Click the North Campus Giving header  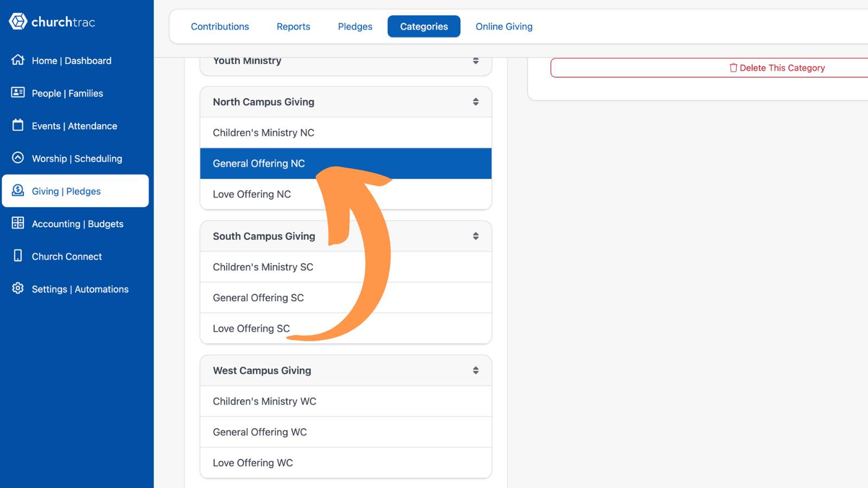346,102
